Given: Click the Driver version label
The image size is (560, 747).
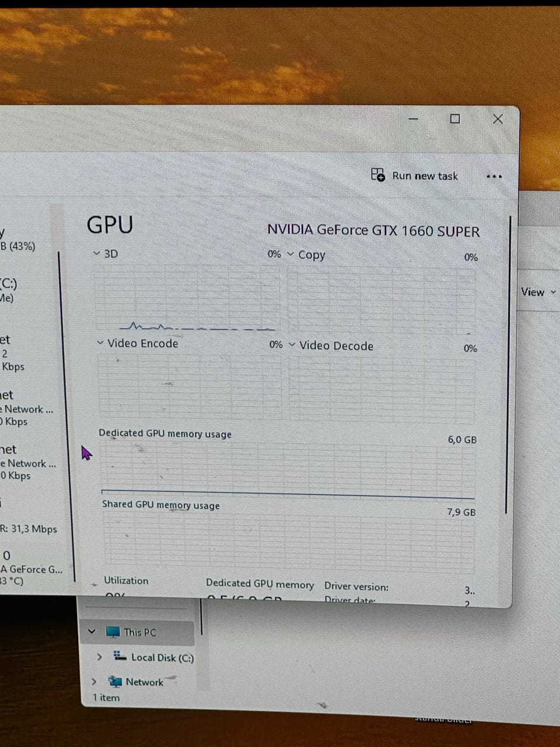Looking at the screenshot, I should click(356, 587).
